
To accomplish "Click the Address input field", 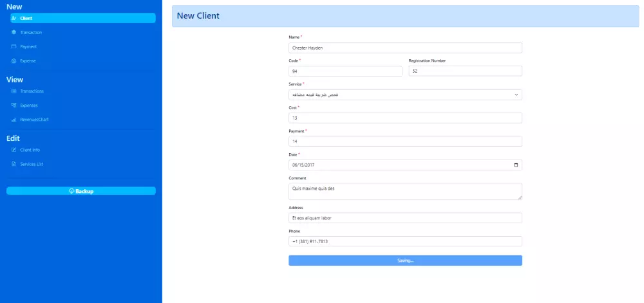I will pos(405,218).
